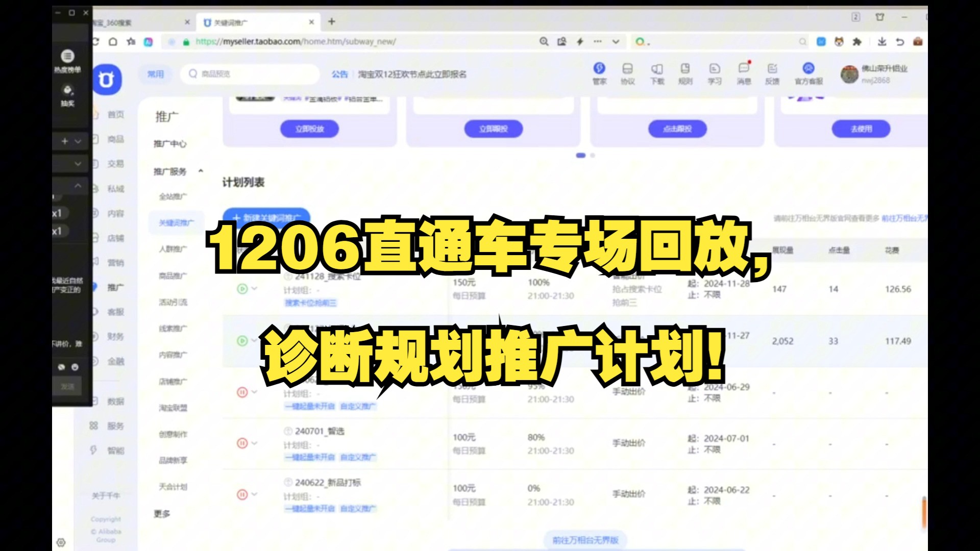Click the 点击提报 button
Image resolution: width=980 pixels, height=551 pixels.
[x=677, y=129]
